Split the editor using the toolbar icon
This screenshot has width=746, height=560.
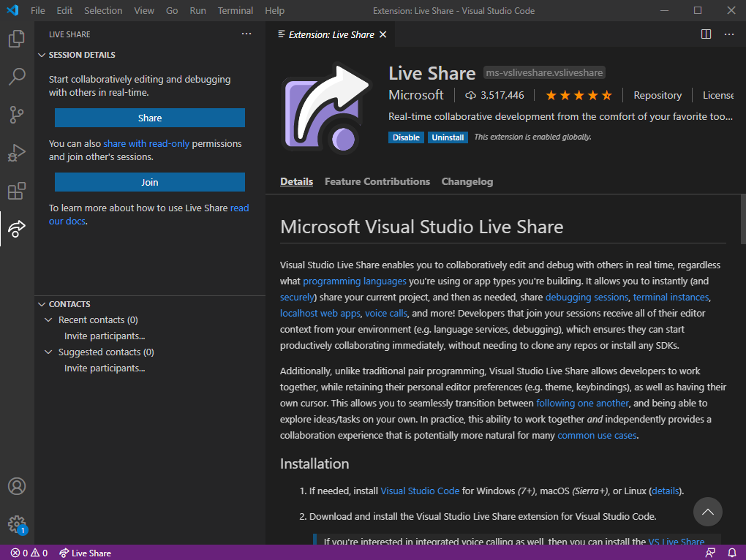(x=705, y=34)
